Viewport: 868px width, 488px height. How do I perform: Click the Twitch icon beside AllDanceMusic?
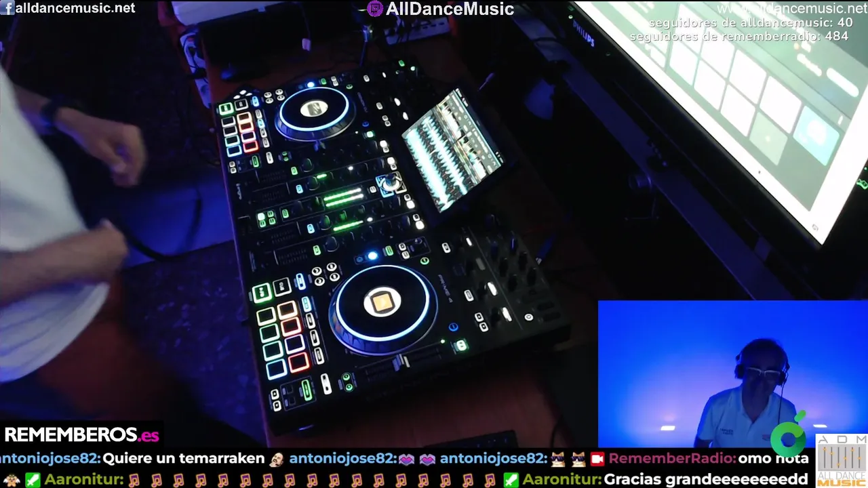point(374,9)
